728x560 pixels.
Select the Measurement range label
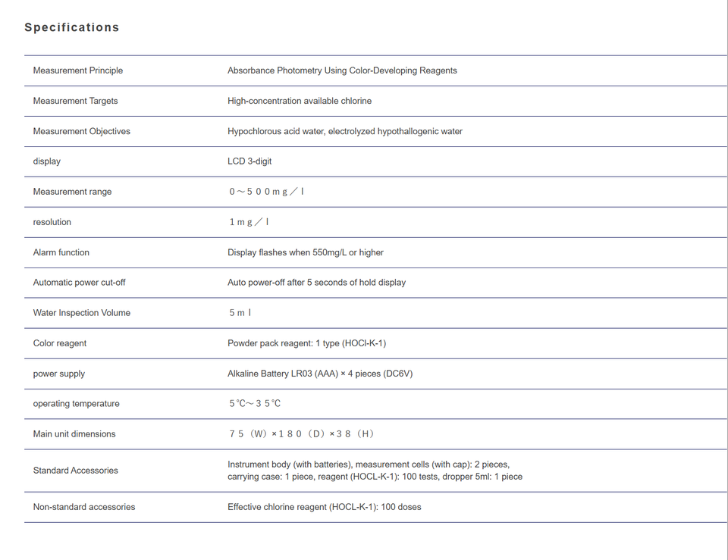pyautogui.click(x=73, y=192)
